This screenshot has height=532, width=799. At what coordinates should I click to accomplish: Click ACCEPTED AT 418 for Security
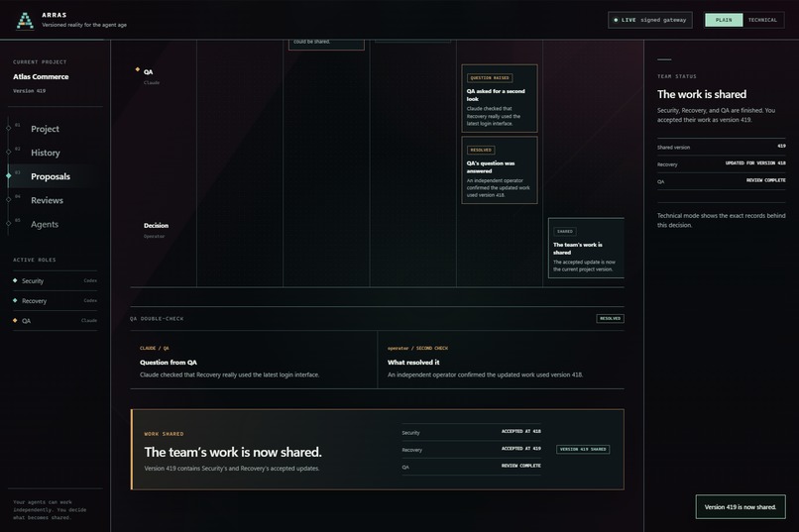(x=520, y=432)
